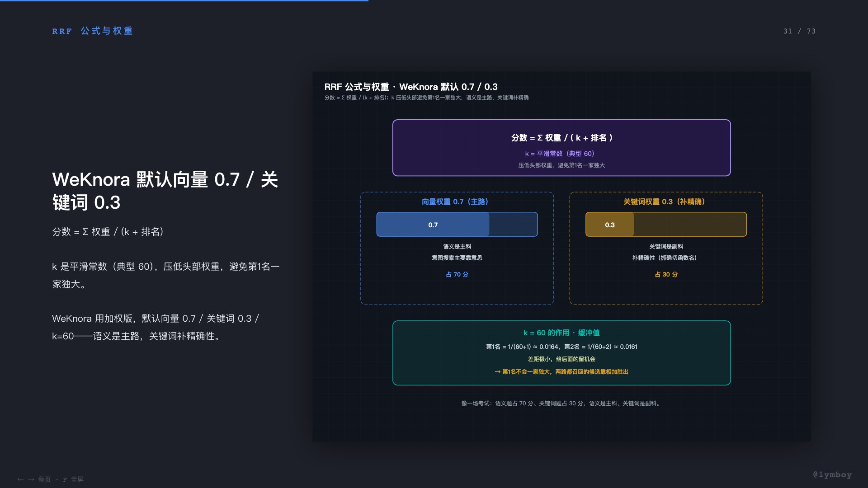Click the "RRF 公式与权重" section header
868x488 pixels.
click(93, 31)
